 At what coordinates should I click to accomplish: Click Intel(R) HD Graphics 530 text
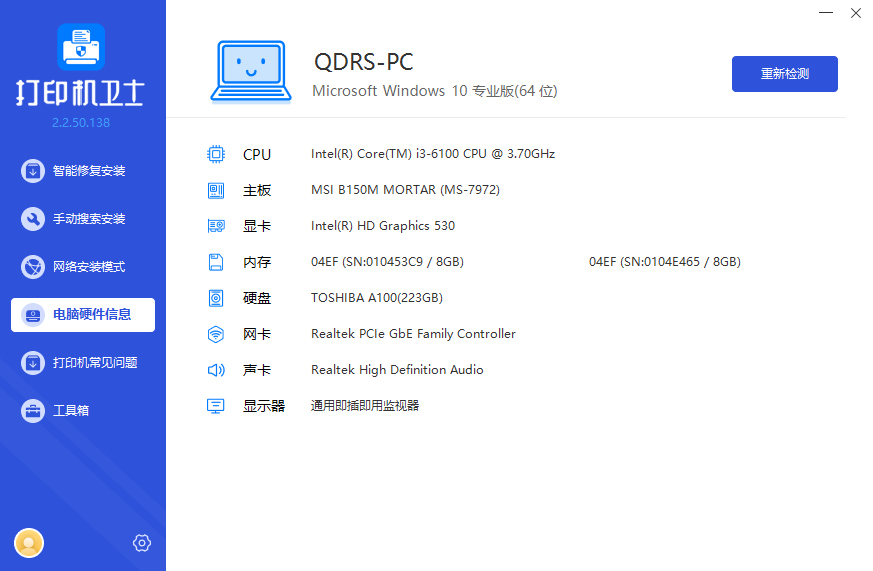point(383,226)
